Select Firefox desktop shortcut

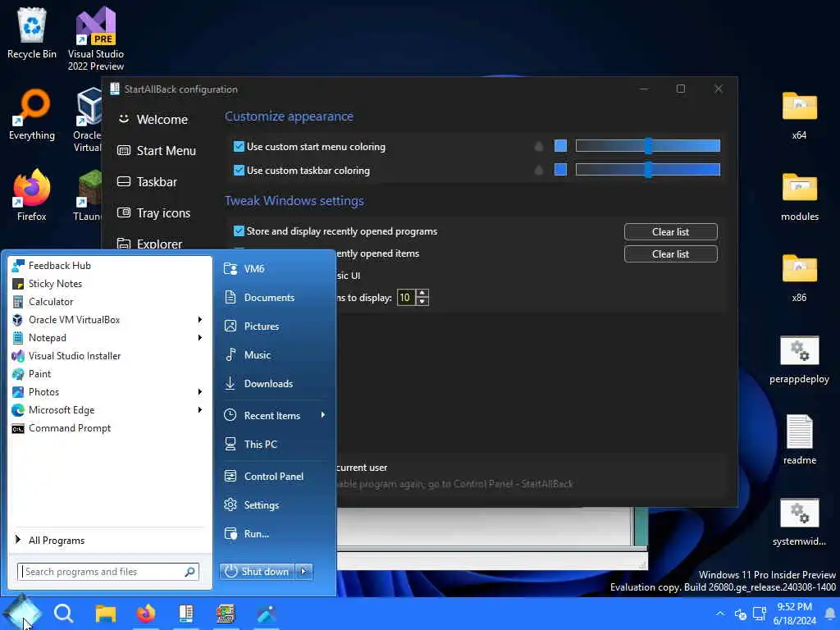pyautogui.click(x=32, y=195)
